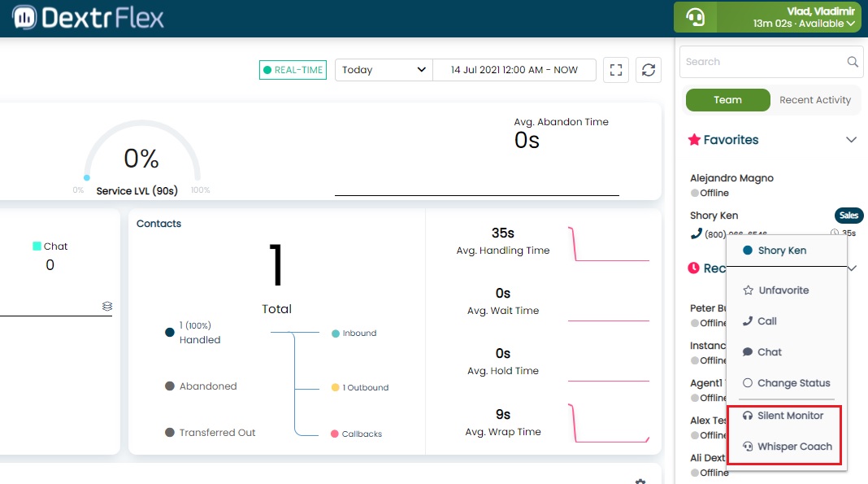Image resolution: width=868 pixels, height=484 pixels.
Task: Click the DextrFlex logo icon
Action: (24, 18)
